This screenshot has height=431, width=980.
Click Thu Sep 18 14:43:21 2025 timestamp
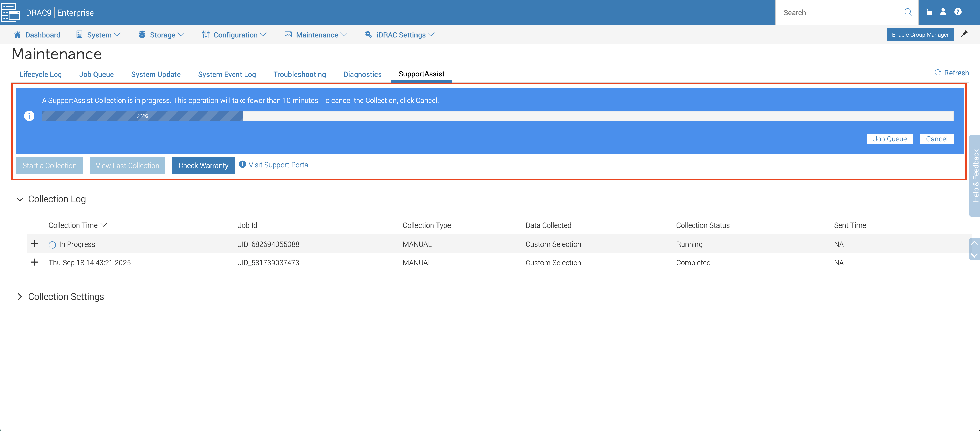coord(90,263)
